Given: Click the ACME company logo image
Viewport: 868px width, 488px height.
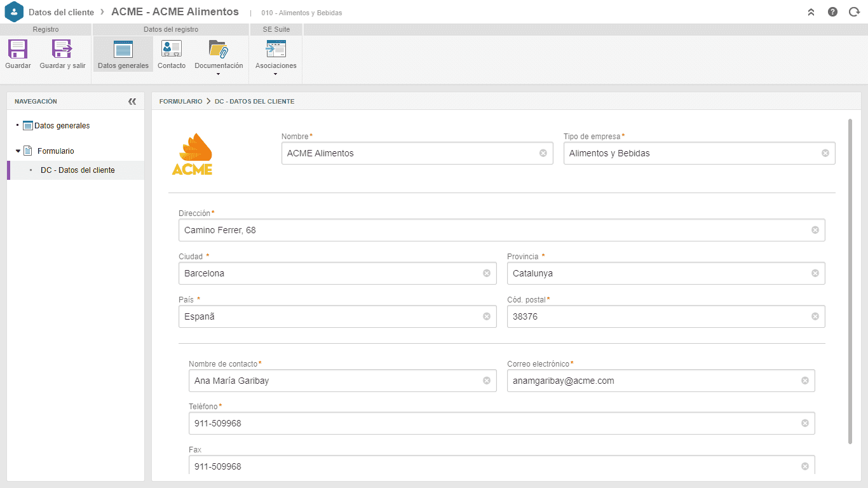Looking at the screenshot, I should [x=192, y=154].
